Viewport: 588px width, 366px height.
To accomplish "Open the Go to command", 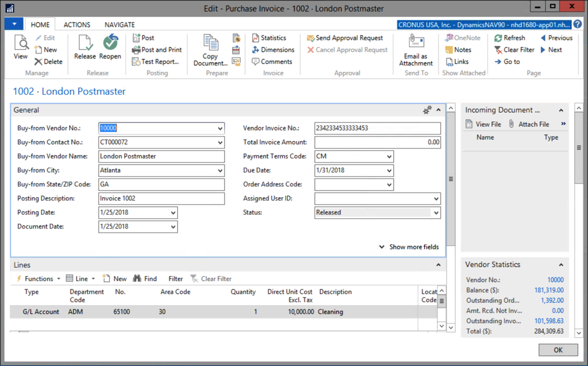I will pyautogui.click(x=507, y=62).
